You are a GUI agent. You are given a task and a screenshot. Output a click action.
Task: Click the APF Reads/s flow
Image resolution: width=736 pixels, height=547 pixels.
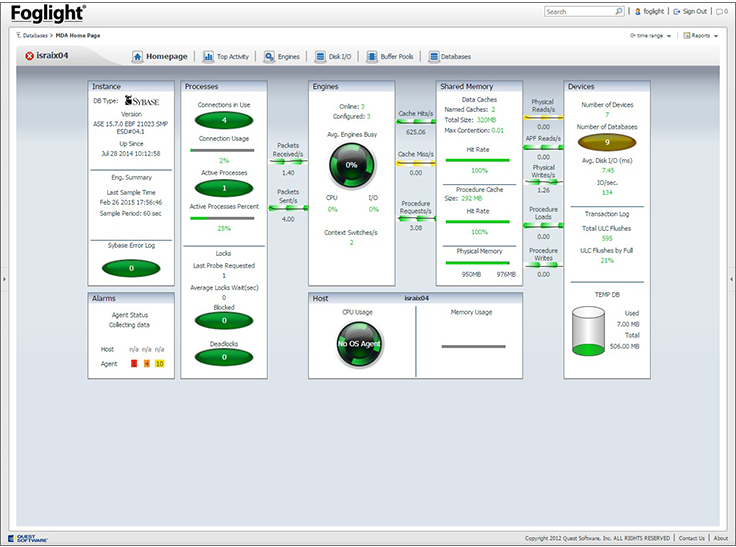coord(543,147)
